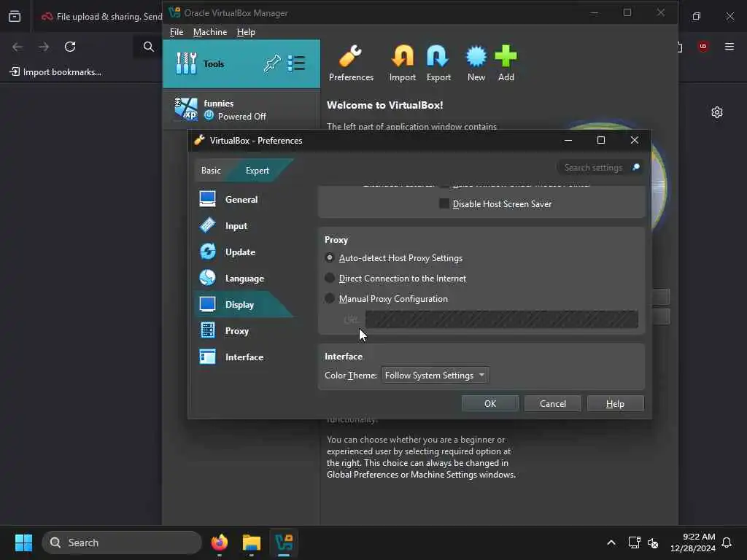The image size is (747, 560).
Task: Click the browser back arrow
Action: (18, 47)
